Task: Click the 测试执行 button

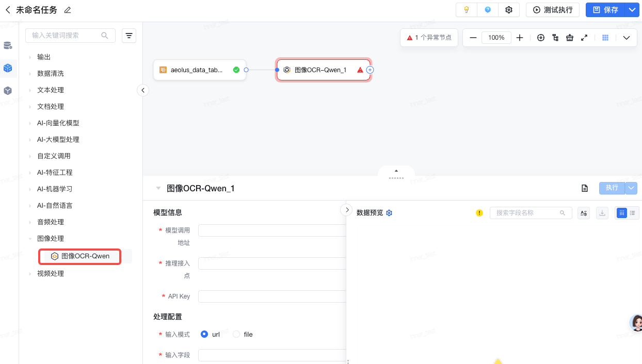Action: pos(553,10)
